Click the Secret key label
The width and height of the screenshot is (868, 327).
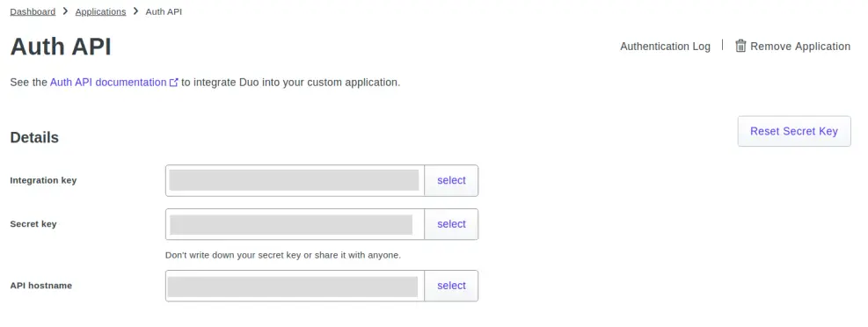[x=33, y=224]
